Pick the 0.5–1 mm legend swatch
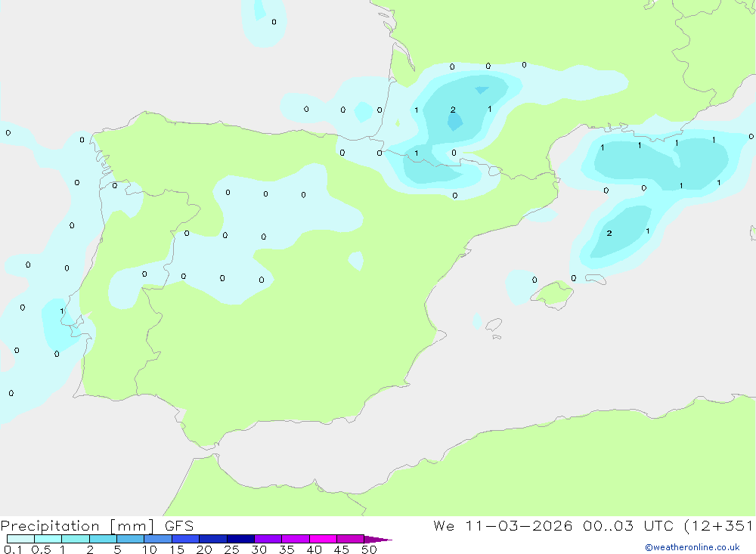 tap(48, 539)
